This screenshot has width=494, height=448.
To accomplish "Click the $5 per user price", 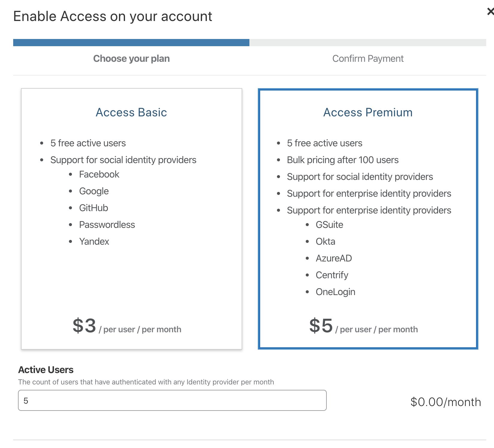I will point(321,326).
